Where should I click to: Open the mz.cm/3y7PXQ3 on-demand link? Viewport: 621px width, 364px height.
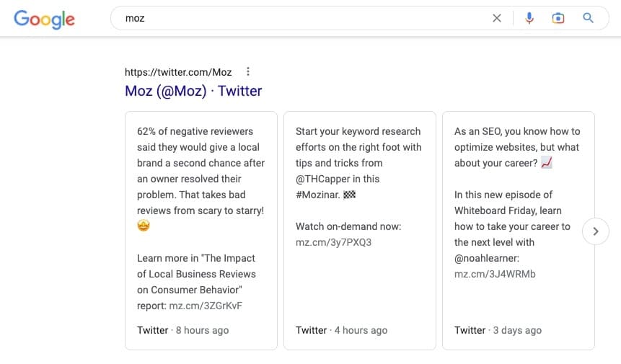click(x=333, y=242)
